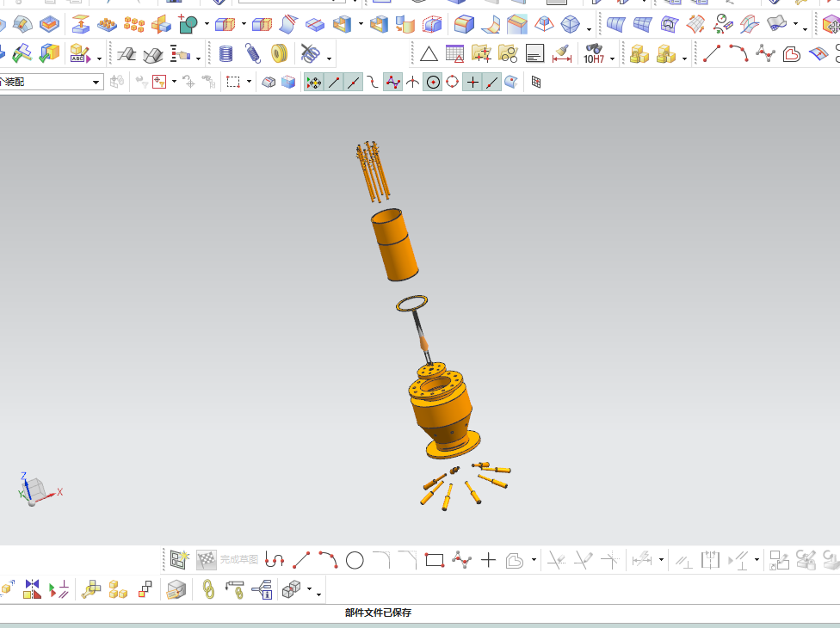Click the Add Component cubes icon
The width and height of the screenshot is (840, 628).
118,589
